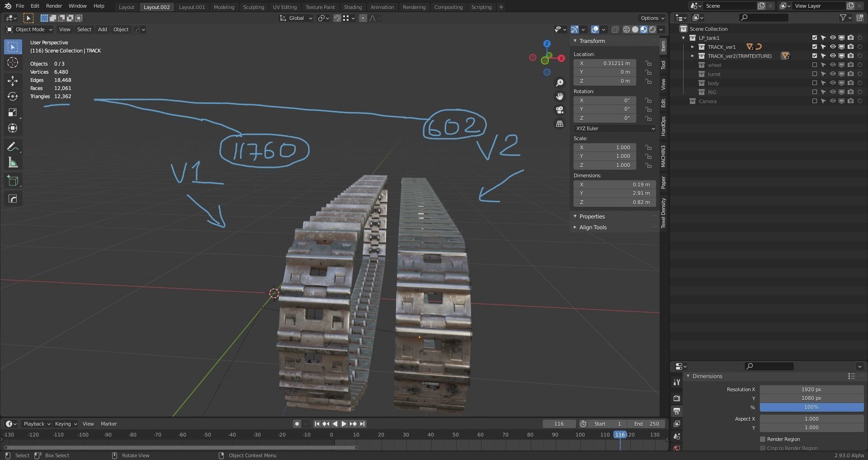This screenshot has width=868, height=460.
Task: Select the Move tool in the toolbar
Action: [x=13, y=81]
